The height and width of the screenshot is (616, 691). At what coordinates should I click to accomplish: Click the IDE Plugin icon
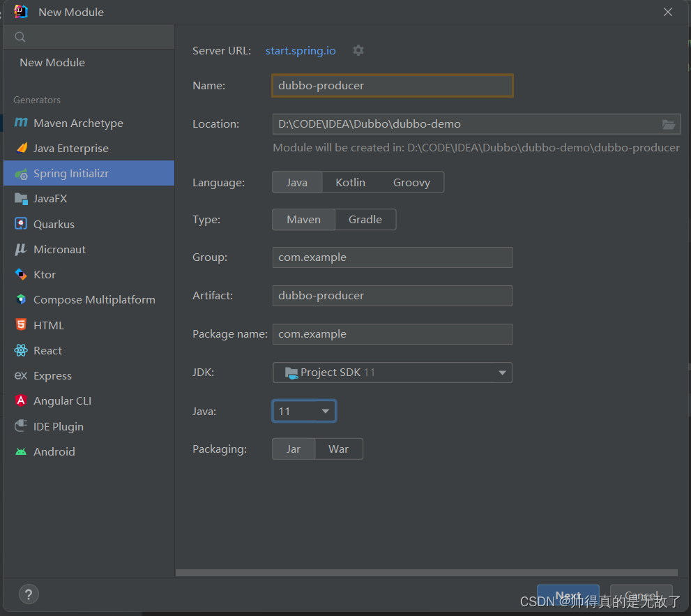21,426
